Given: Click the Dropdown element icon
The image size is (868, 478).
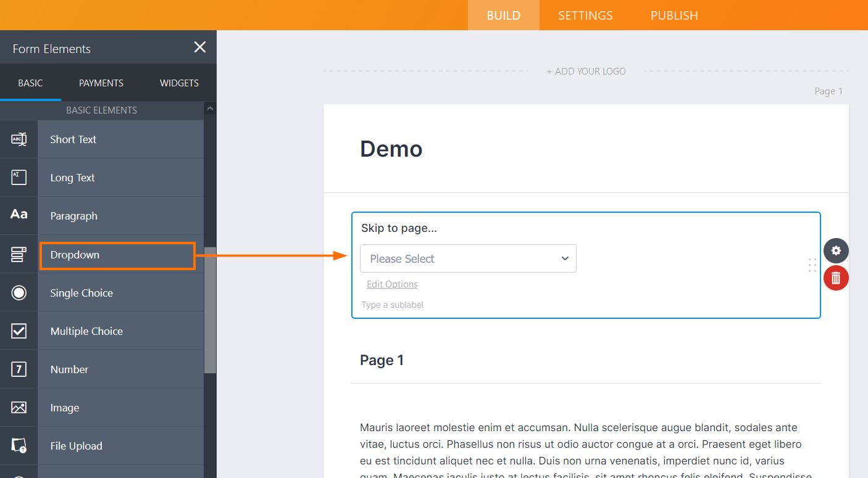Looking at the screenshot, I should coord(19,253).
